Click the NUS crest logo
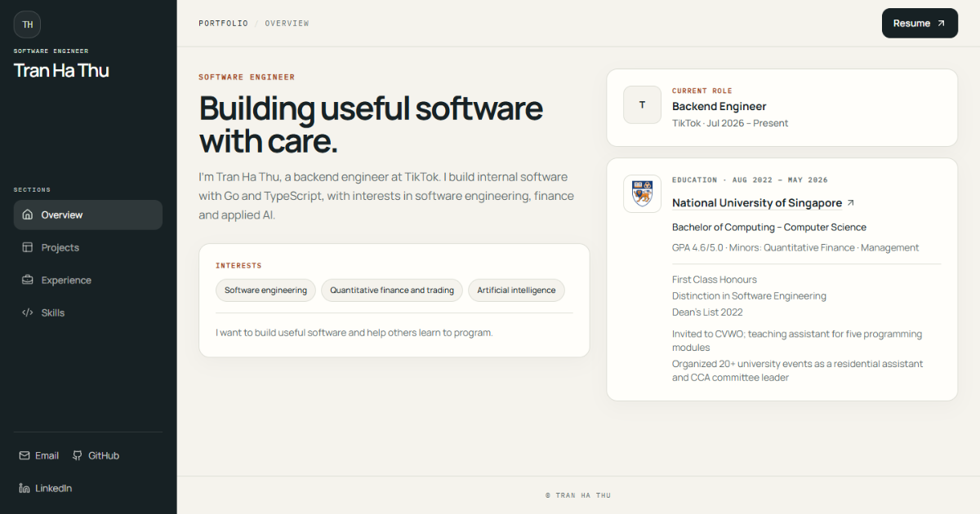The width and height of the screenshot is (980, 514). click(x=642, y=193)
